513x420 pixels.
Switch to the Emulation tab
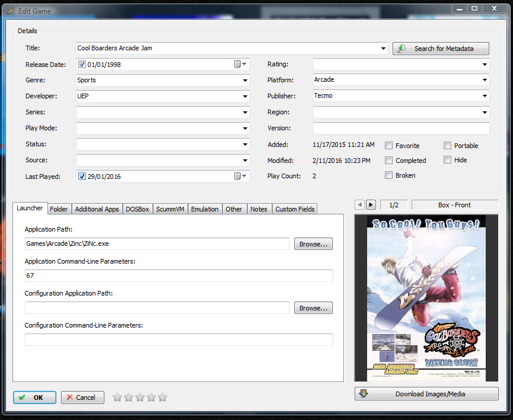coord(205,209)
